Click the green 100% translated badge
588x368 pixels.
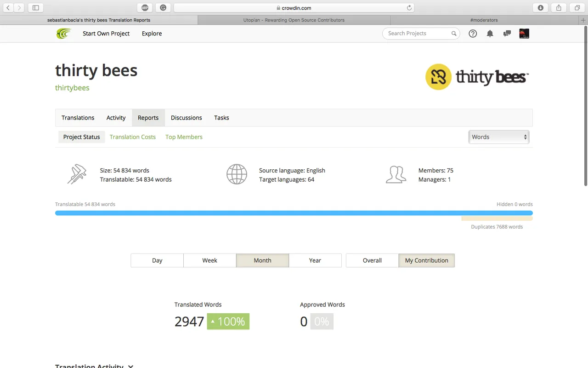(x=228, y=322)
